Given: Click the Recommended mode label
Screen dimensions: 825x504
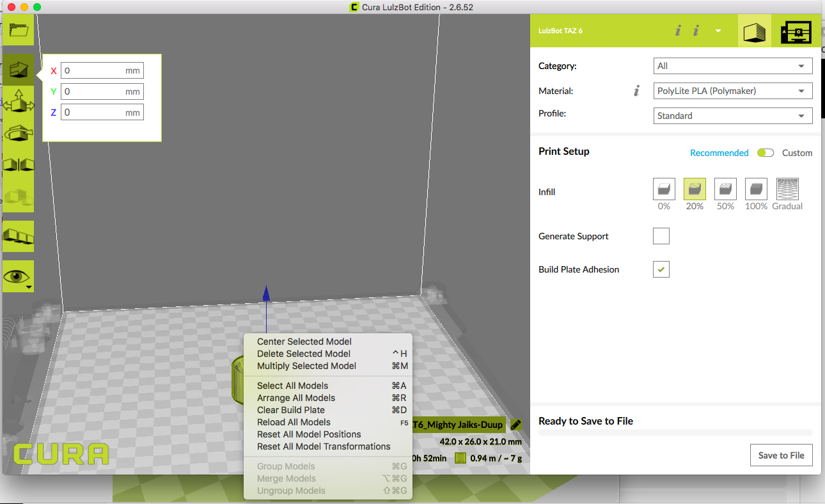Looking at the screenshot, I should 719,153.
